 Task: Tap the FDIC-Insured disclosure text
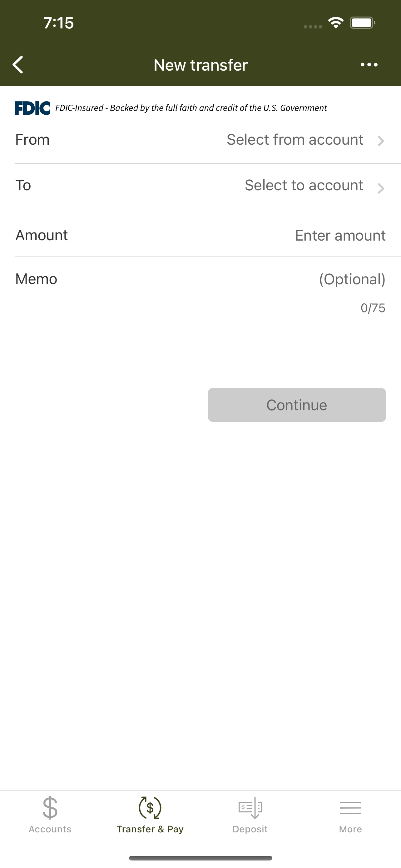pos(191,108)
